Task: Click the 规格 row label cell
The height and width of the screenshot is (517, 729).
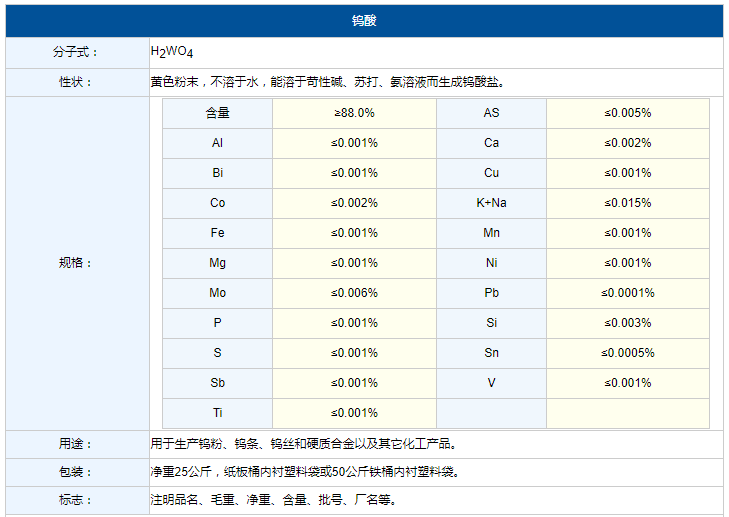Action: click(76, 263)
